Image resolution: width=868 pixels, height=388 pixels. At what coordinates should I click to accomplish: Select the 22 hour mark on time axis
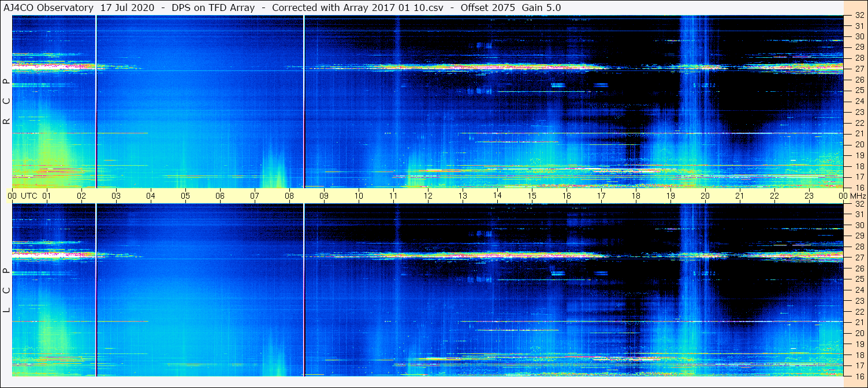click(x=774, y=196)
